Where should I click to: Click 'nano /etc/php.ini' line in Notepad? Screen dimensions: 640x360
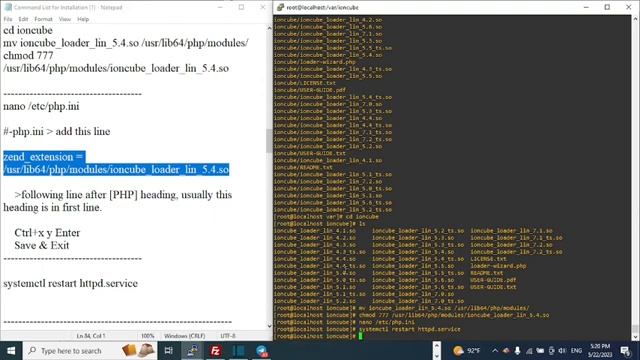pyautogui.click(x=41, y=107)
